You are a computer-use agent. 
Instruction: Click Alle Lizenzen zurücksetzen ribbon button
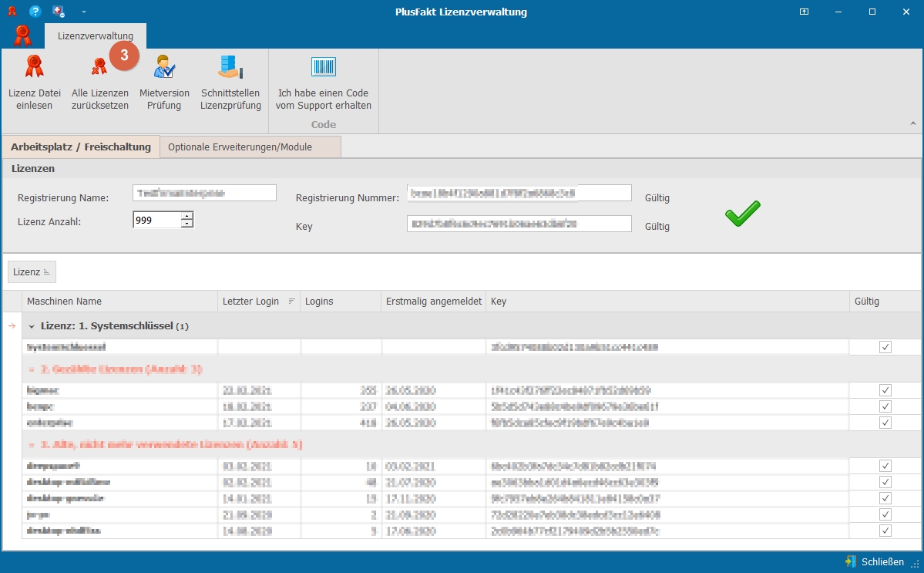click(100, 83)
